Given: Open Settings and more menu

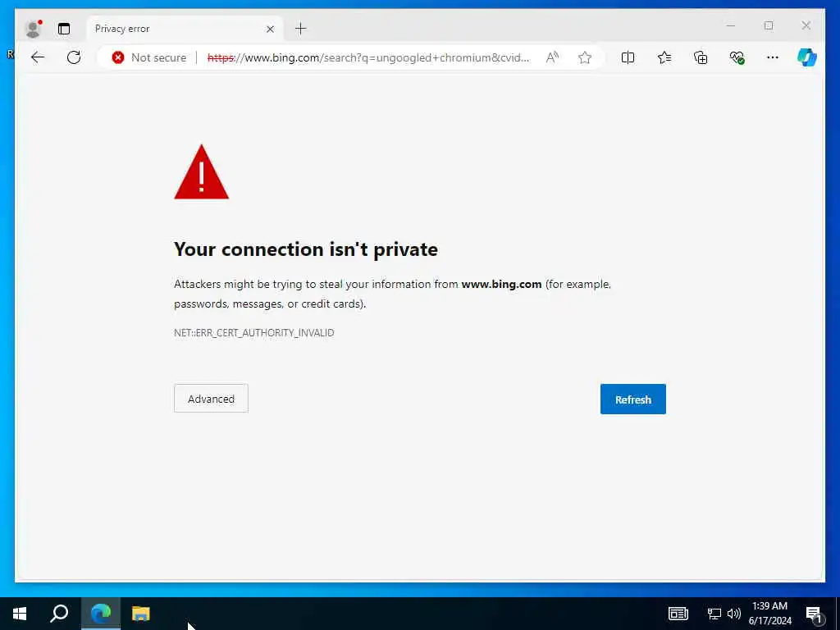Looking at the screenshot, I should click(773, 57).
